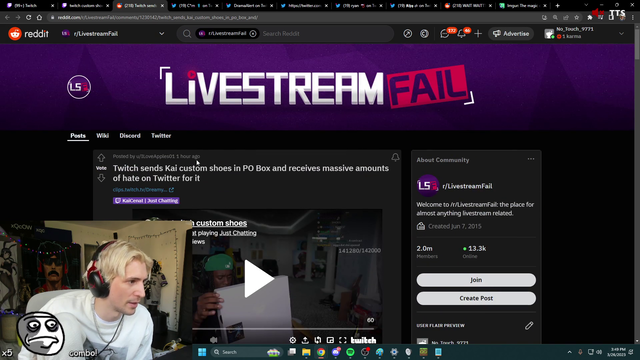
Task: Create a new post with plus icon
Action: pyautogui.click(x=478, y=34)
